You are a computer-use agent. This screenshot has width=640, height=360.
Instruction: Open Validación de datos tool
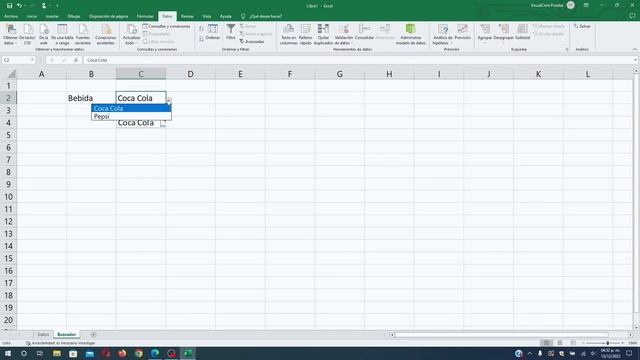344,34
